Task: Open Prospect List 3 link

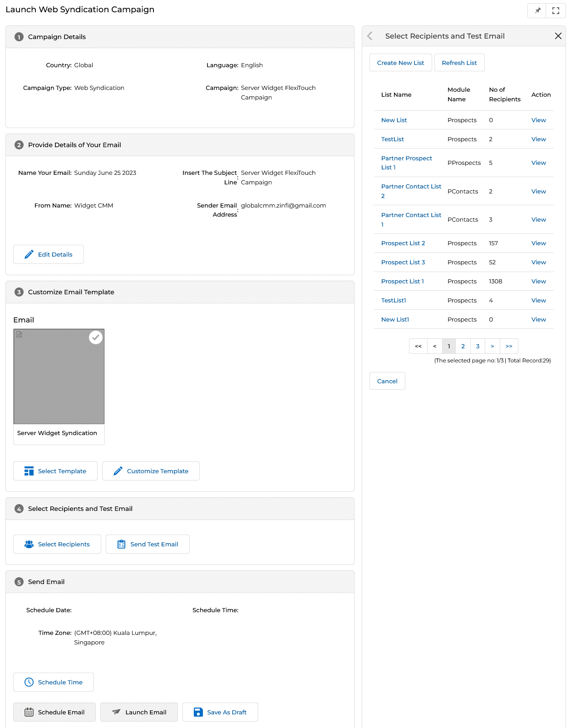Action: click(x=403, y=262)
